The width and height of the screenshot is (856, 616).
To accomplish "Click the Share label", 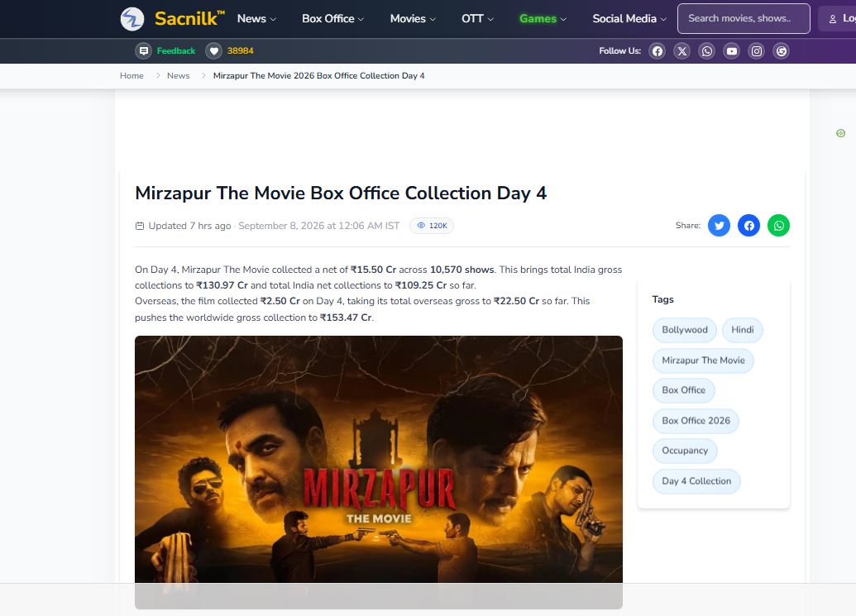I will coord(688,226).
